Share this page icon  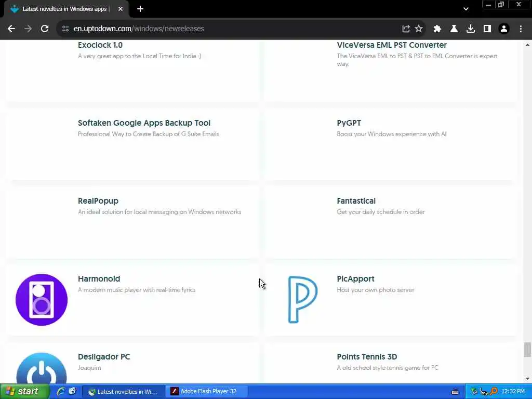tap(406, 29)
